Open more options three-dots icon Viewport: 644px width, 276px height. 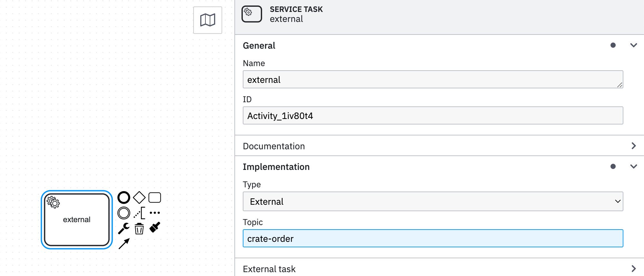pos(155,213)
